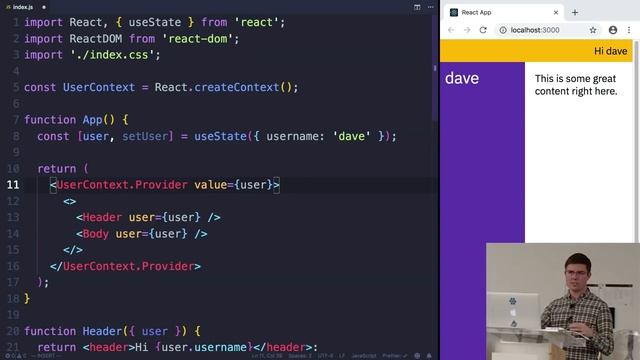
Task: Open the Chrome profile avatar
Action: click(613, 30)
